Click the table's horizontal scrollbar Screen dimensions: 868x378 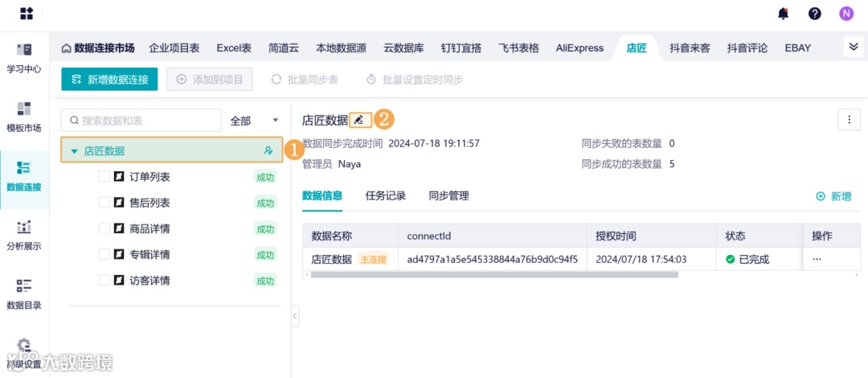[x=494, y=274]
